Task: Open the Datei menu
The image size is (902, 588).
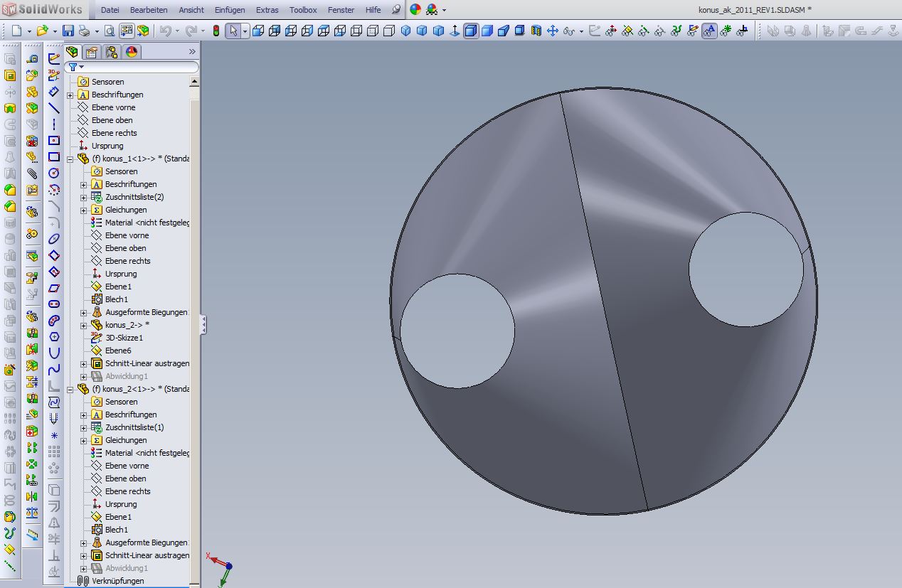Action: [x=110, y=10]
